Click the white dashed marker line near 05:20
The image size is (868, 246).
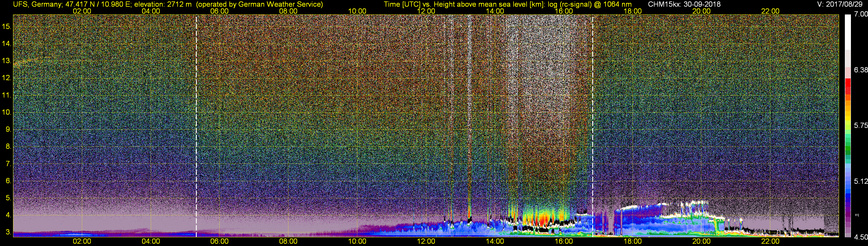(196, 126)
